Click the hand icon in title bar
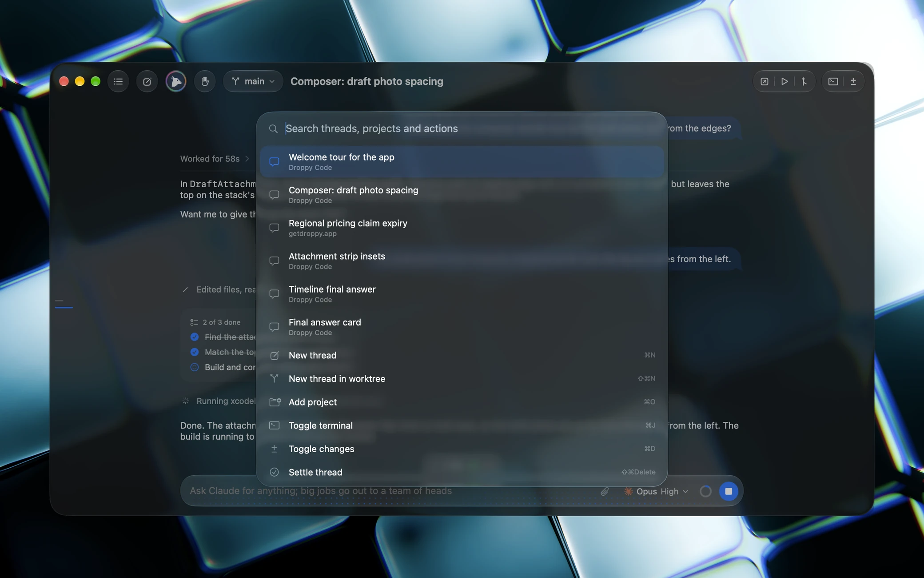924x578 pixels. 205,81
